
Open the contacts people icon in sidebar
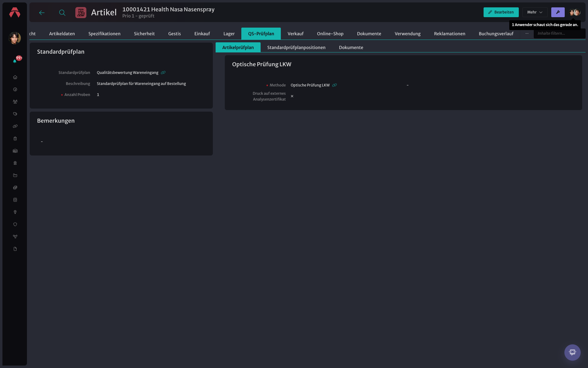pos(15,102)
